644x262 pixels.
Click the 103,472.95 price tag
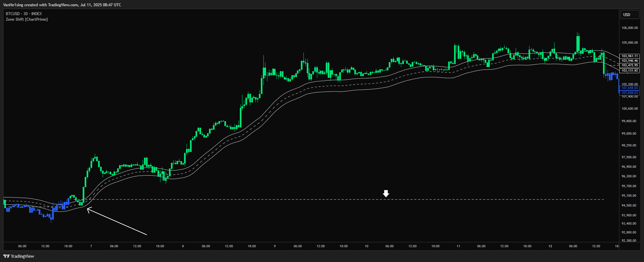[x=629, y=65]
